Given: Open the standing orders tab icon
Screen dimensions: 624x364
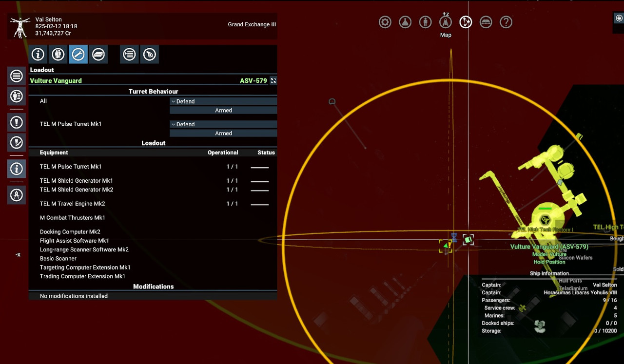Looking at the screenshot, I should click(149, 55).
